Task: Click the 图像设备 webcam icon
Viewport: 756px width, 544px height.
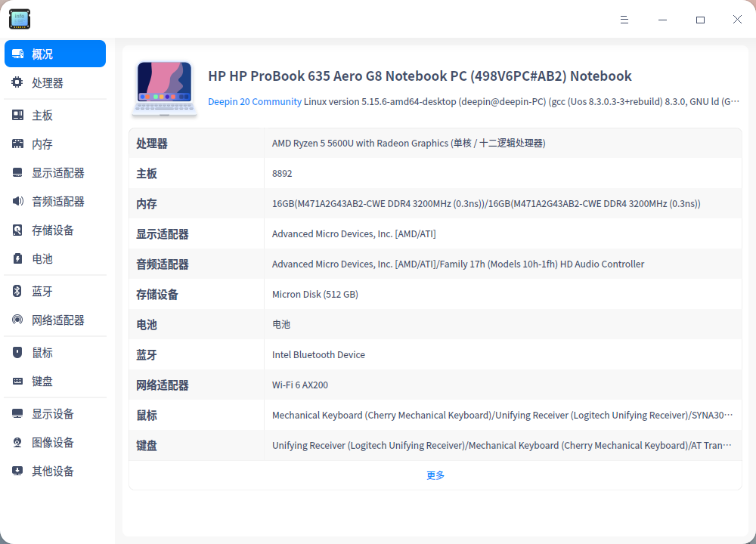Action: coord(17,442)
